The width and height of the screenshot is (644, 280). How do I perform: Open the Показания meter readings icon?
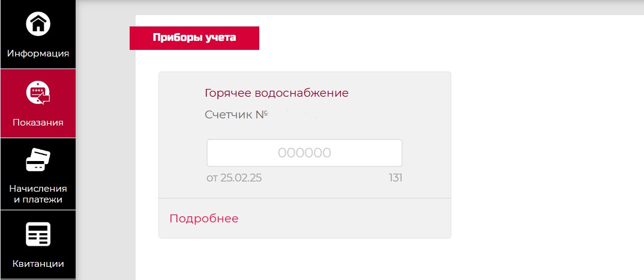pos(38,93)
